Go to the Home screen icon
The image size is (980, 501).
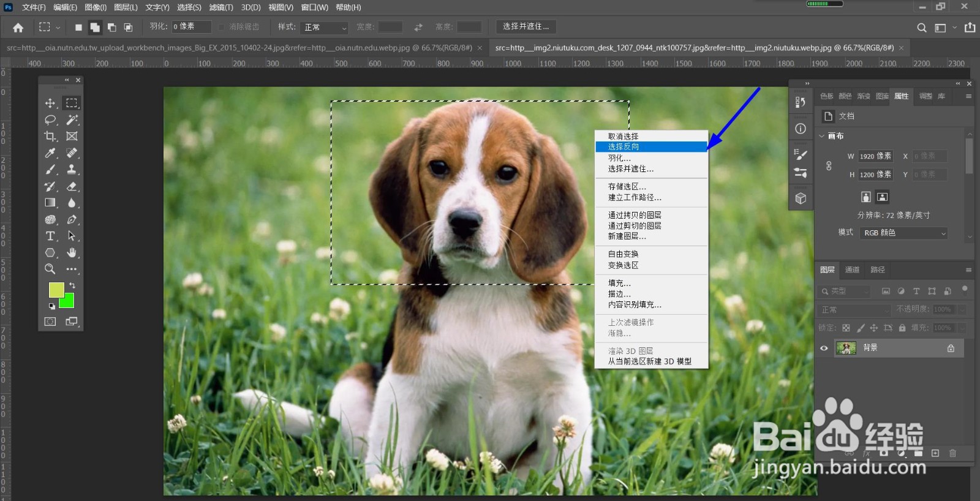click(18, 27)
